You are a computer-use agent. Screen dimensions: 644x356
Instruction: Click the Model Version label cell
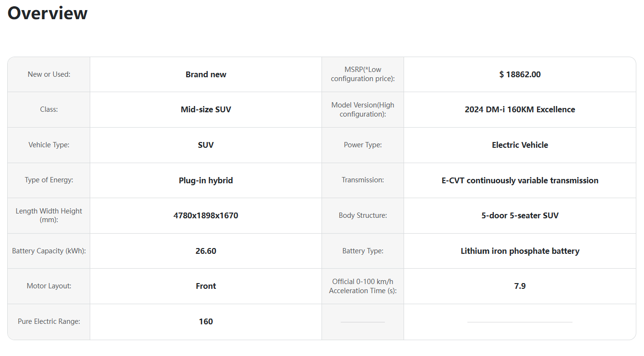coord(363,109)
